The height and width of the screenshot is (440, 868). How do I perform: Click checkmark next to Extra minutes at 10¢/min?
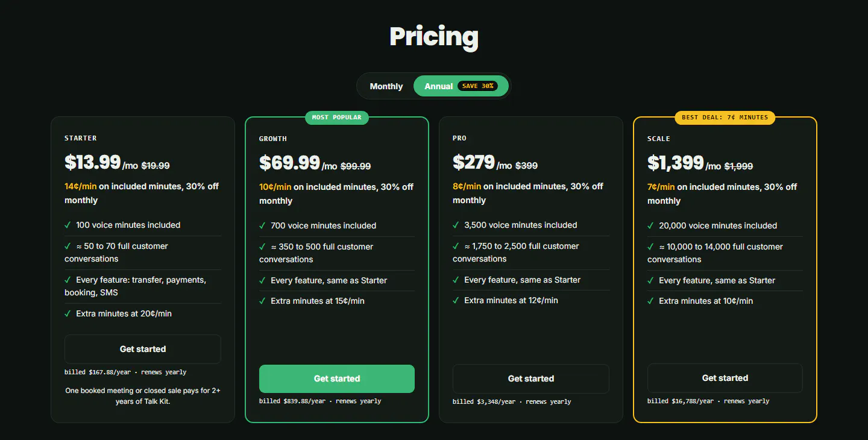click(x=650, y=301)
